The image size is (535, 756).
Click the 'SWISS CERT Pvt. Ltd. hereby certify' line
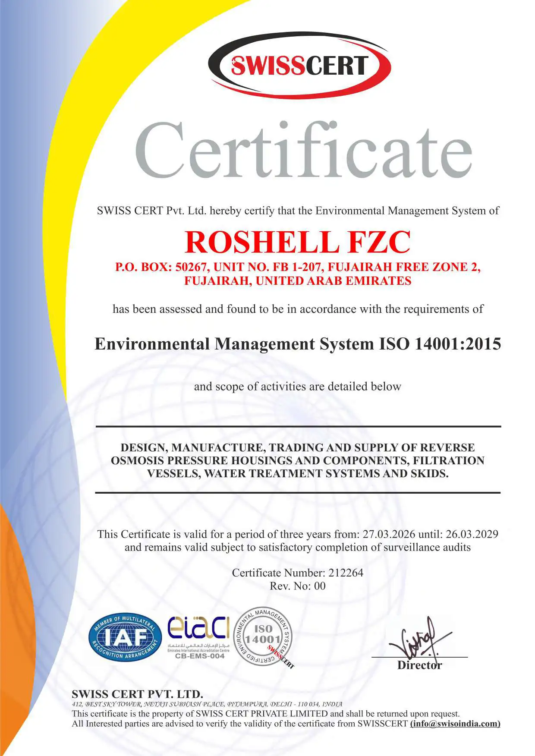[x=298, y=211]
